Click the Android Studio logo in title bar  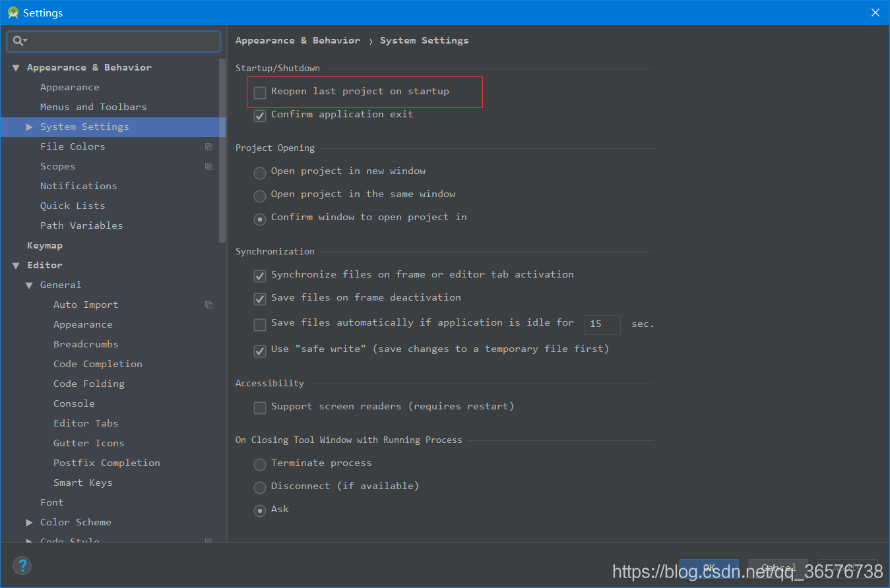(13, 13)
